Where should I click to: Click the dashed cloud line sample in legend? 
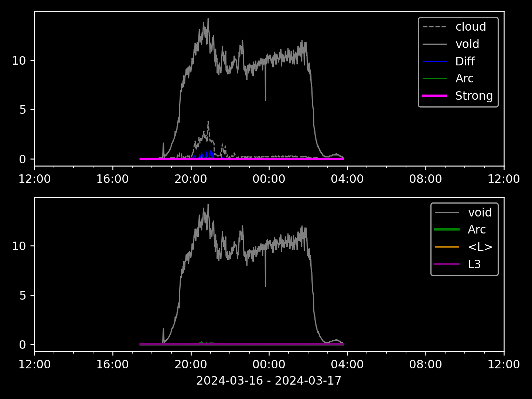pos(434,27)
